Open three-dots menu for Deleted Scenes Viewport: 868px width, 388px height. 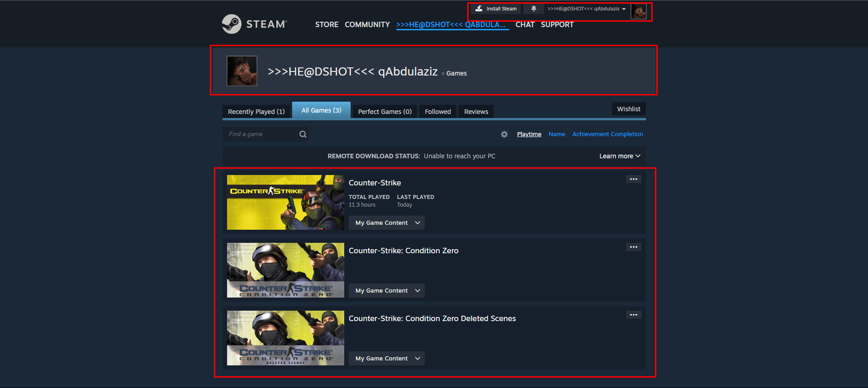pyautogui.click(x=634, y=315)
